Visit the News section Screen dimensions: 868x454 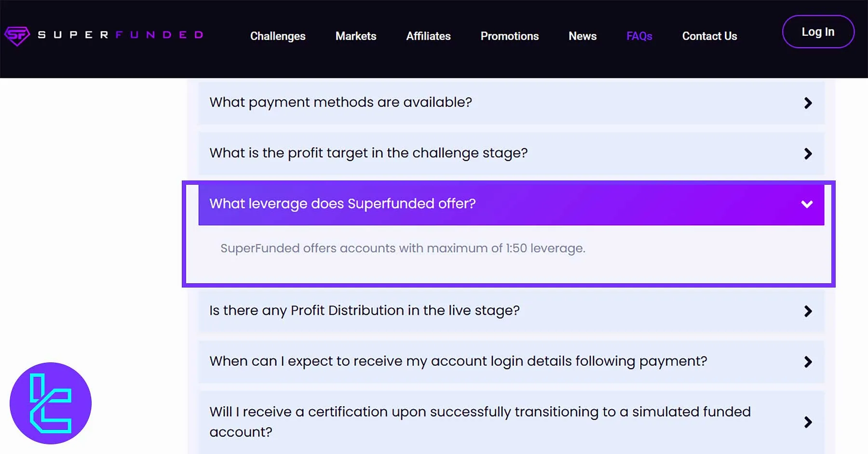coord(583,36)
